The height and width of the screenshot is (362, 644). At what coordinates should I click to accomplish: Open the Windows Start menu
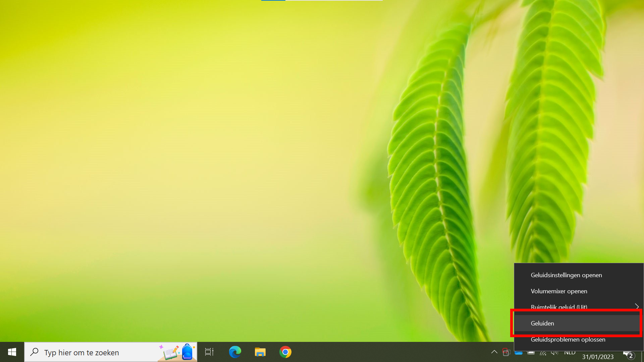pyautogui.click(x=12, y=352)
